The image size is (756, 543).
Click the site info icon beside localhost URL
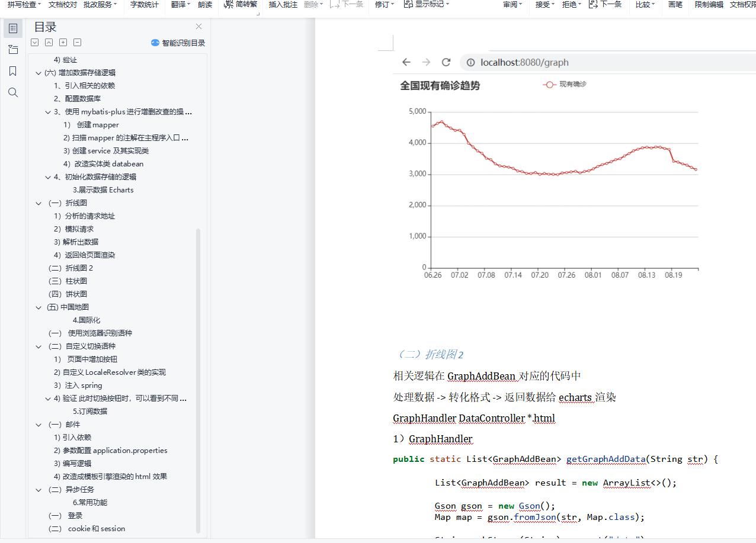470,62
